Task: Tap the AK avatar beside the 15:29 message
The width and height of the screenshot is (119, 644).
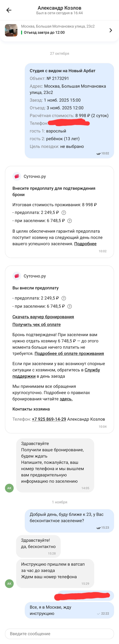Action: pos(9,583)
